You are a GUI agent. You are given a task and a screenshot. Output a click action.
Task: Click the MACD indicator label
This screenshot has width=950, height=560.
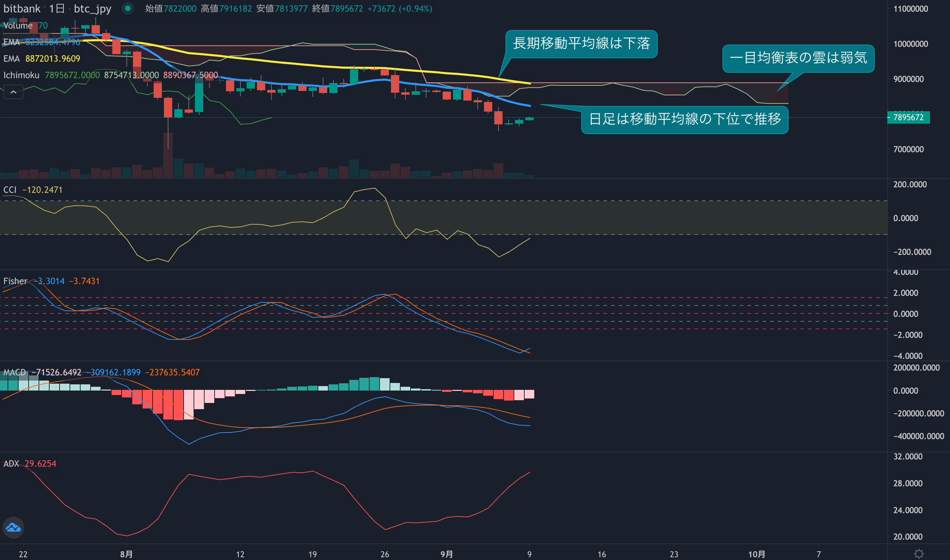[x=14, y=372]
